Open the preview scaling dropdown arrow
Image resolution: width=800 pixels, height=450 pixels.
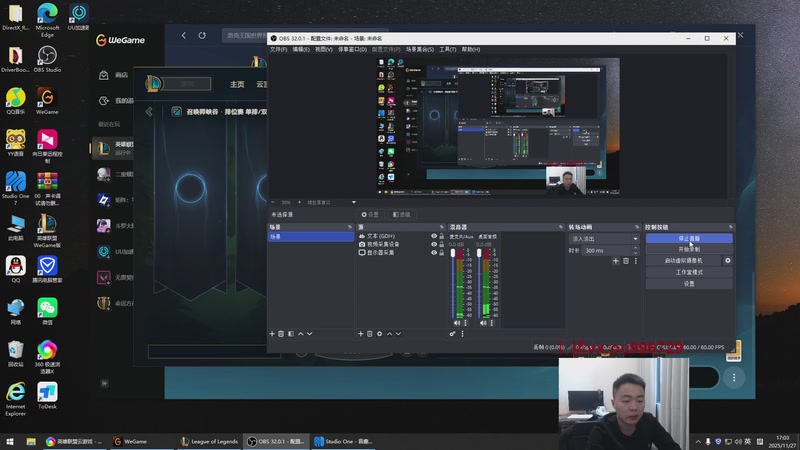(x=354, y=203)
